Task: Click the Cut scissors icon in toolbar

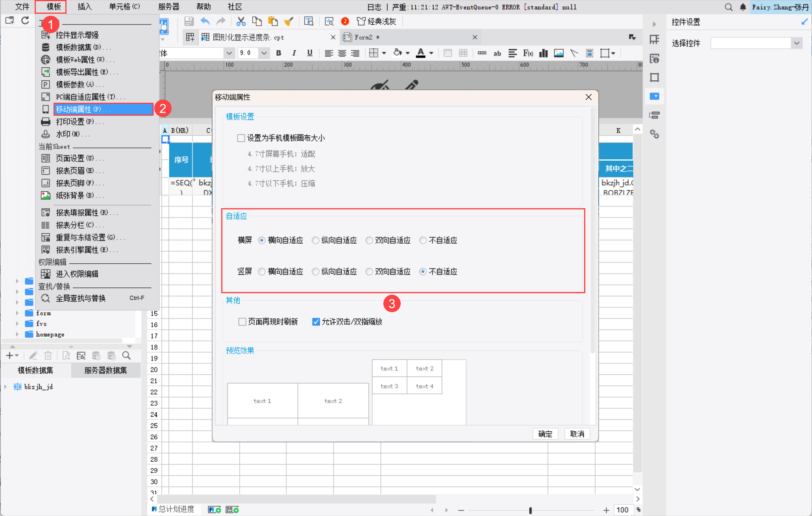Action: pos(241,21)
